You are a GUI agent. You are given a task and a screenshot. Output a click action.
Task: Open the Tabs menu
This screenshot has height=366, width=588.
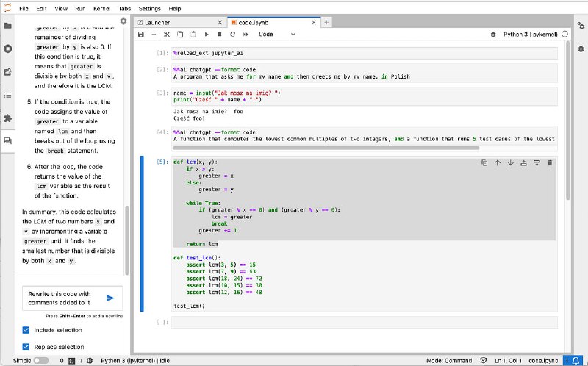pyautogui.click(x=124, y=8)
